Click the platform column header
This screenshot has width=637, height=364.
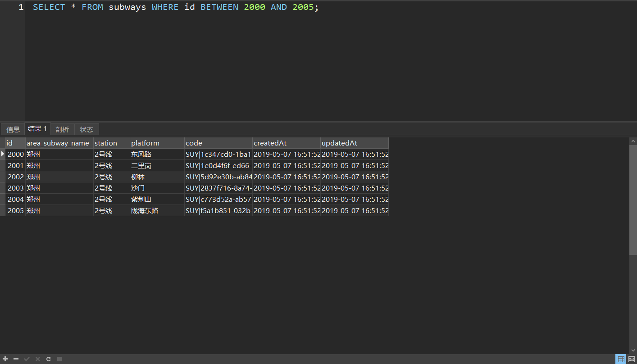157,143
